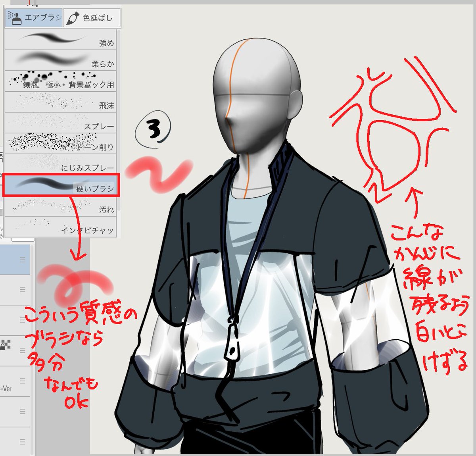Select the 飛沫 spray brush
476x456 pixels.
(60, 102)
